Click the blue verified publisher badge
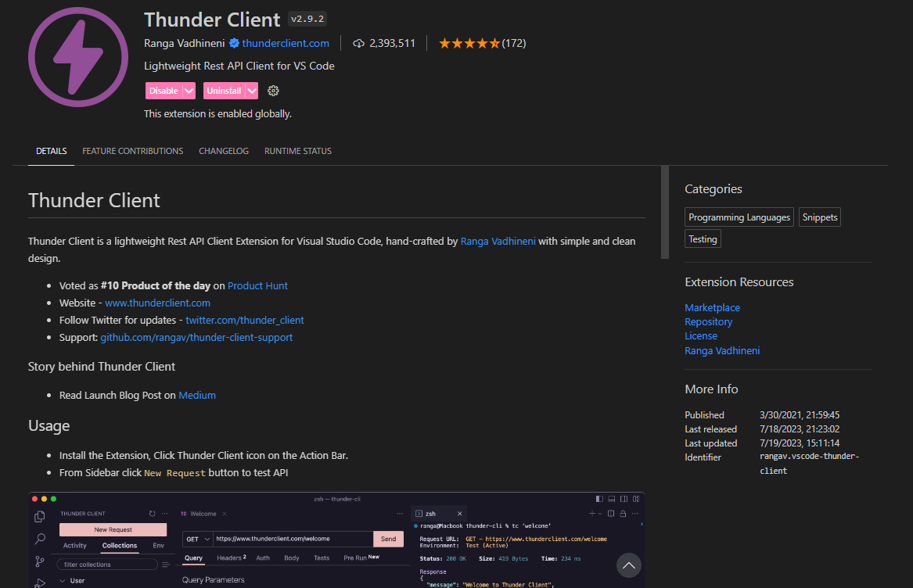 [234, 43]
